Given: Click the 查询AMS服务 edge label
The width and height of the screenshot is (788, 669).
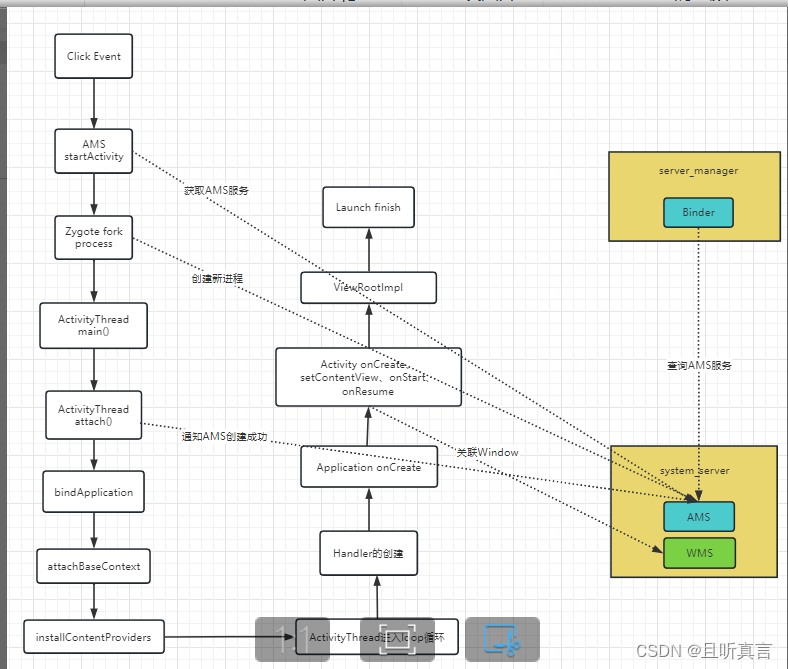Looking at the screenshot, I should [699, 365].
